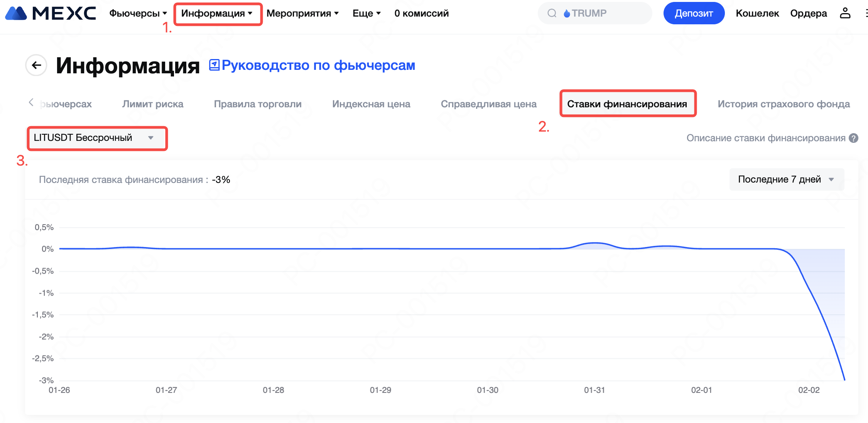The height and width of the screenshot is (423, 868).
Task: Open the Последние 7 дней period dropdown
Action: click(x=786, y=179)
